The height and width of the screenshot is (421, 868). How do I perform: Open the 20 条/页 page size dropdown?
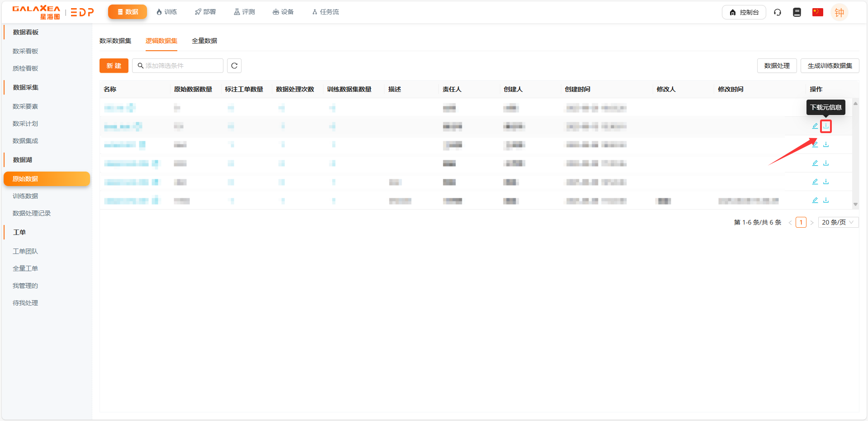point(838,222)
